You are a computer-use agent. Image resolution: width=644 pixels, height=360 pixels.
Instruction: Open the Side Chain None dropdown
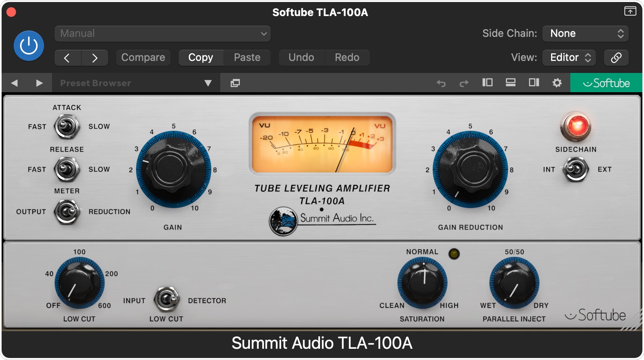tap(586, 34)
